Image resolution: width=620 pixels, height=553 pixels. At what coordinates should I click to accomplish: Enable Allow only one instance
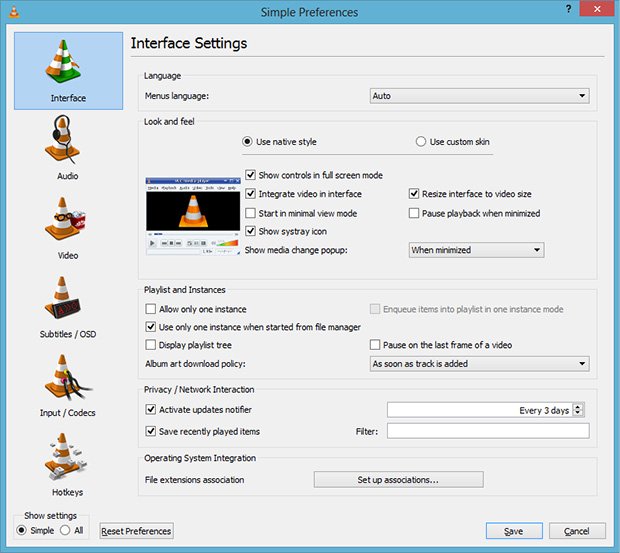coord(151,309)
